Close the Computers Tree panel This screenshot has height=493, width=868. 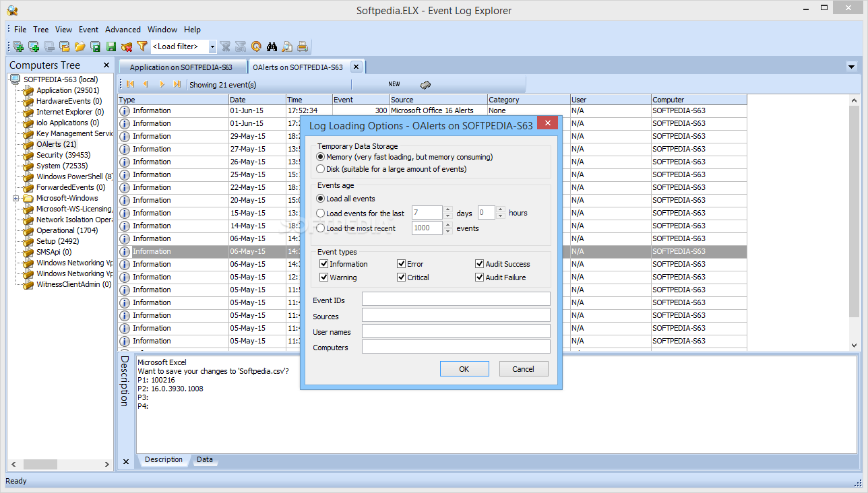point(106,65)
